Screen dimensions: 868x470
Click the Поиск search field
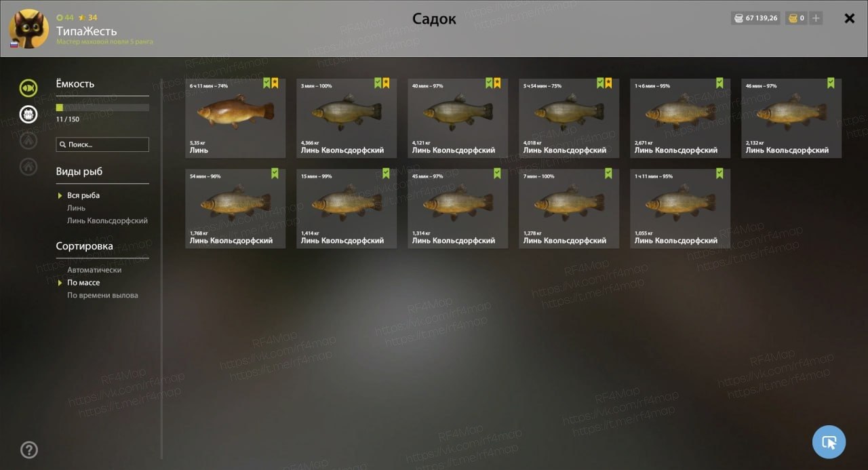click(102, 144)
